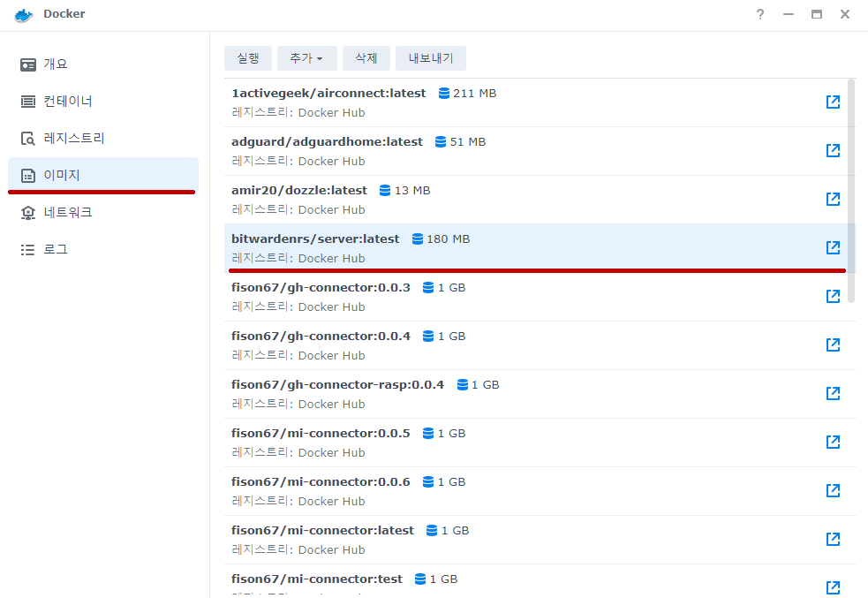Go to 컨테이너 containers section
Image resolution: width=868 pixels, height=598 pixels.
click(103, 102)
